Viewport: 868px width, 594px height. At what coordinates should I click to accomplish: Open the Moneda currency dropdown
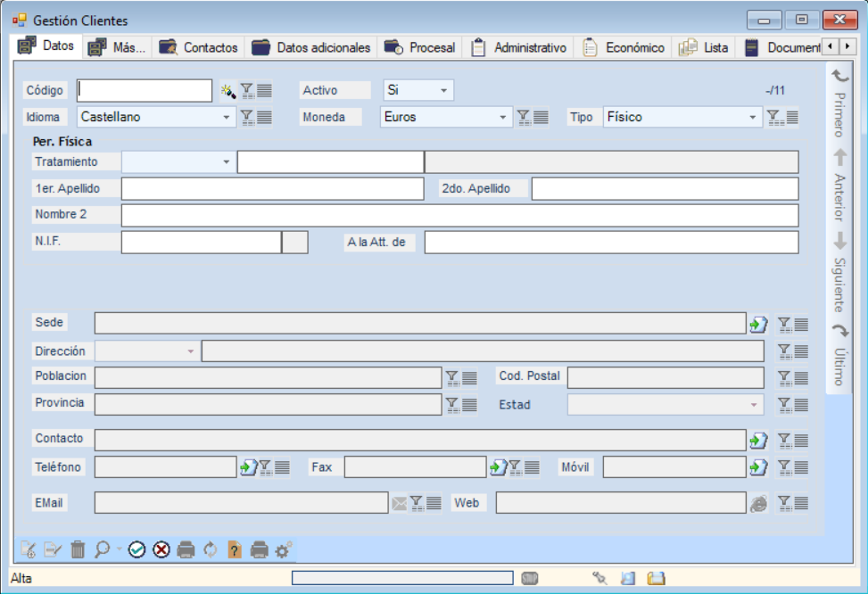[x=503, y=118]
